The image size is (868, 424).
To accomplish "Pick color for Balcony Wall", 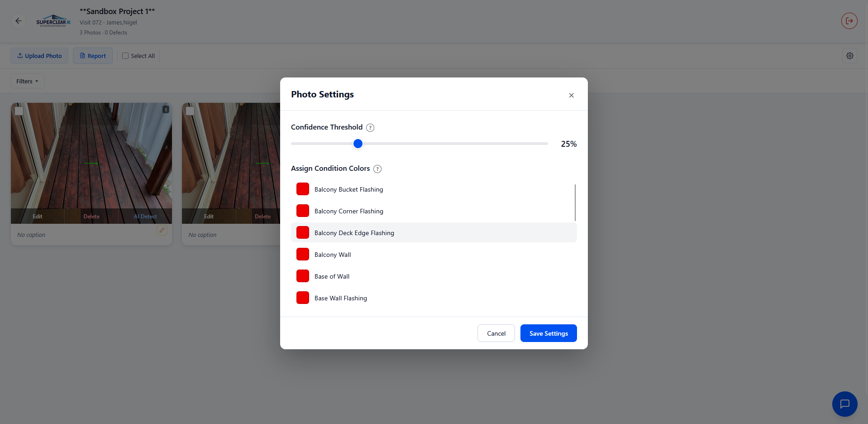I will (303, 255).
